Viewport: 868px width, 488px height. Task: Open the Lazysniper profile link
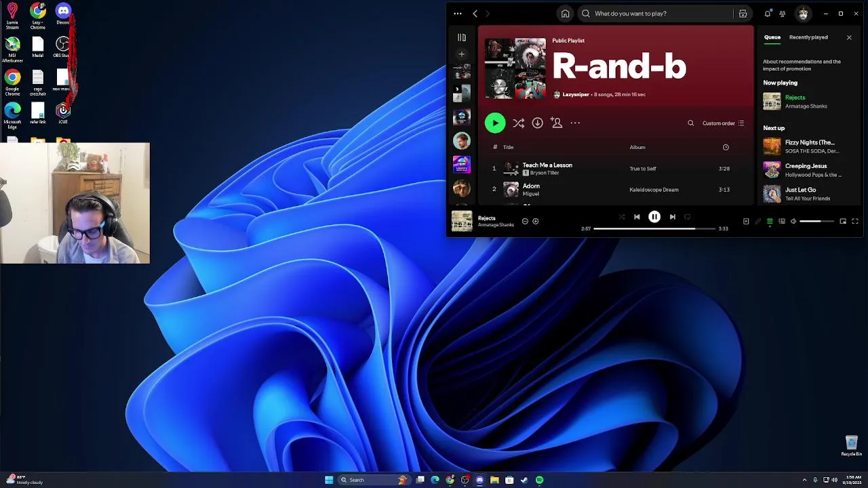point(576,95)
